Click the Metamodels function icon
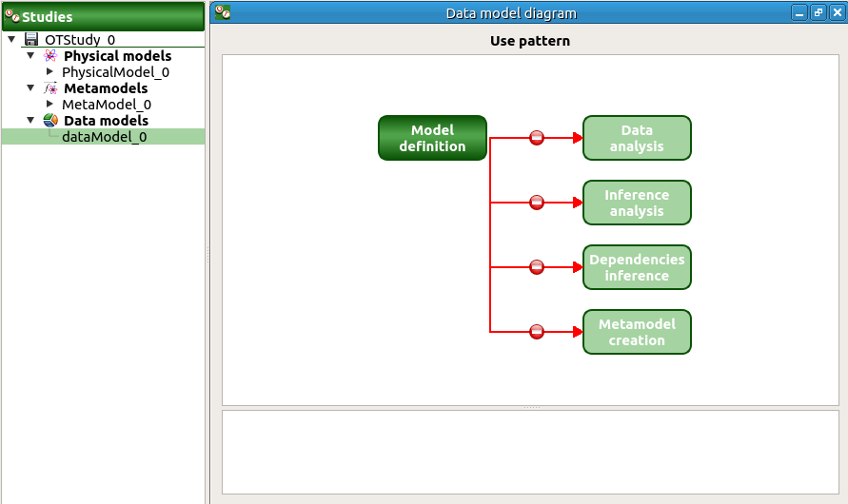 (50, 88)
